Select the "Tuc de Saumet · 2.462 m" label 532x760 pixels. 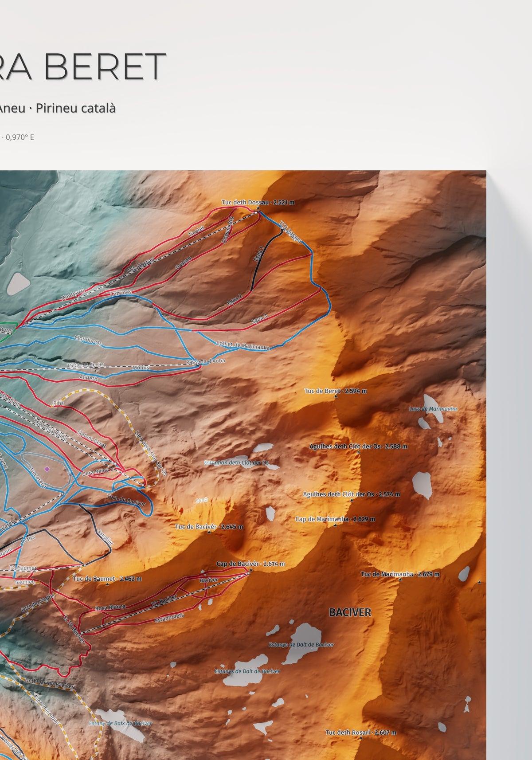tap(107, 579)
